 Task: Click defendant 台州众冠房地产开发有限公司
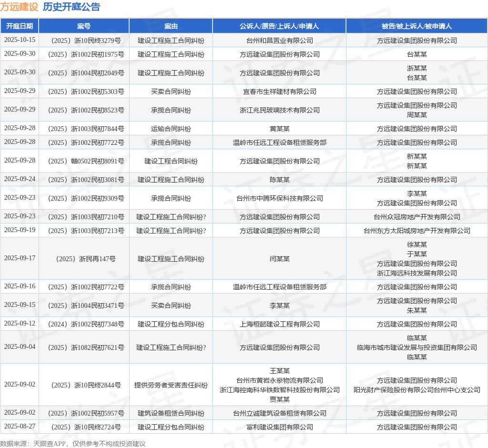[417, 217]
